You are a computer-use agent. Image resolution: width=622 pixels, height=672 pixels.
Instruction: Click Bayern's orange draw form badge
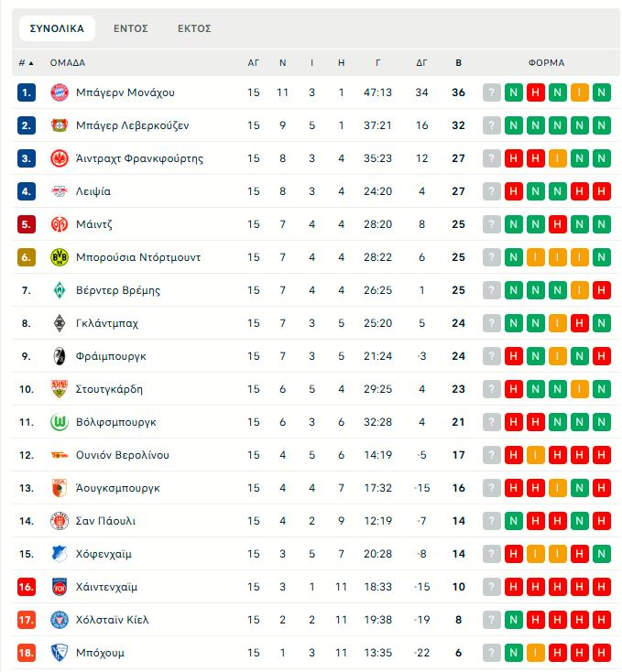(580, 92)
